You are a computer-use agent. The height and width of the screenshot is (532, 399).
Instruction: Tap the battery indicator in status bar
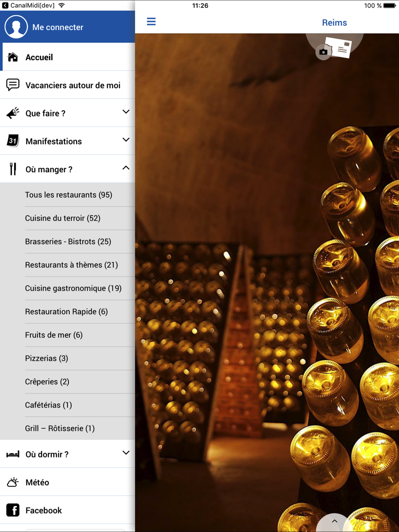click(390, 6)
